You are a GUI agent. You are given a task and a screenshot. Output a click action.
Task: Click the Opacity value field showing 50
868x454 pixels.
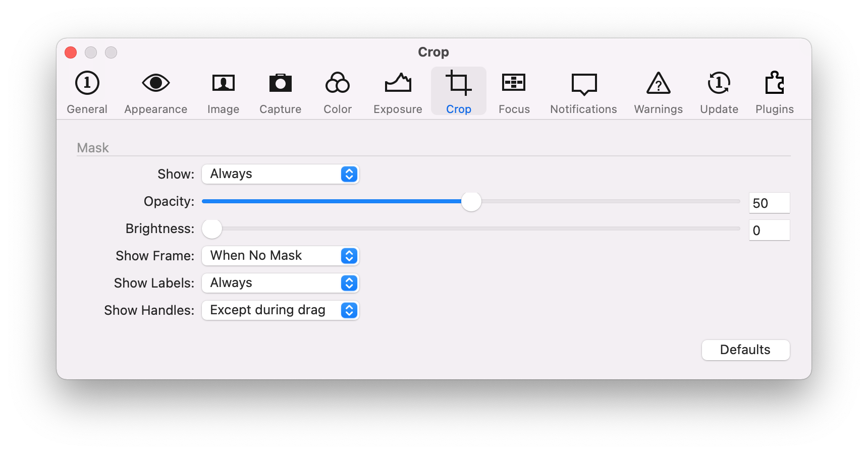(x=769, y=203)
